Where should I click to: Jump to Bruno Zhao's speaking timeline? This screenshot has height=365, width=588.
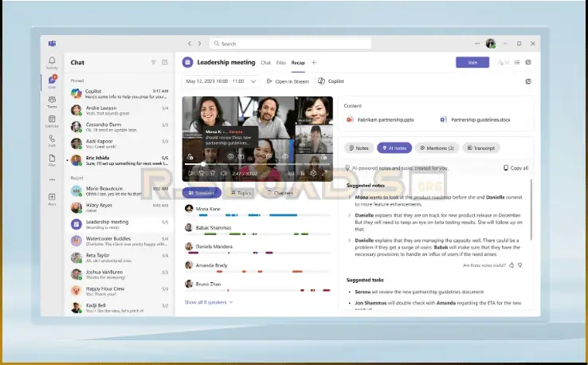[257, 290]
